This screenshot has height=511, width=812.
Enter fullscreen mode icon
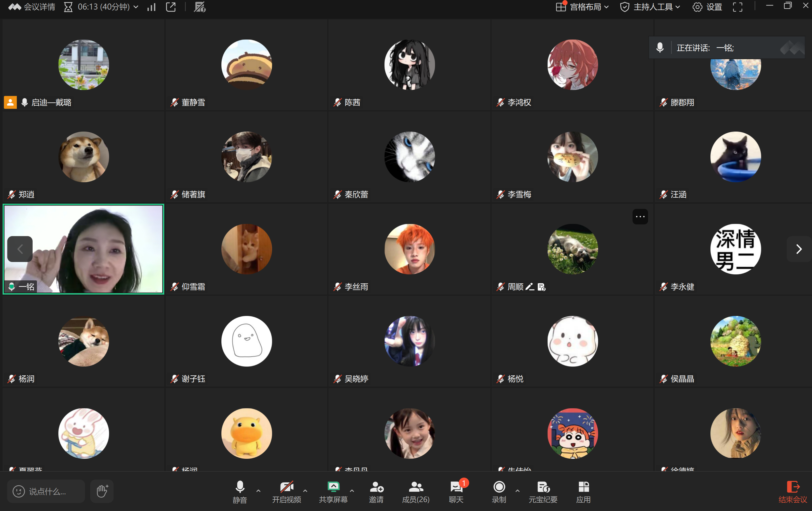[x=738, y=7]
